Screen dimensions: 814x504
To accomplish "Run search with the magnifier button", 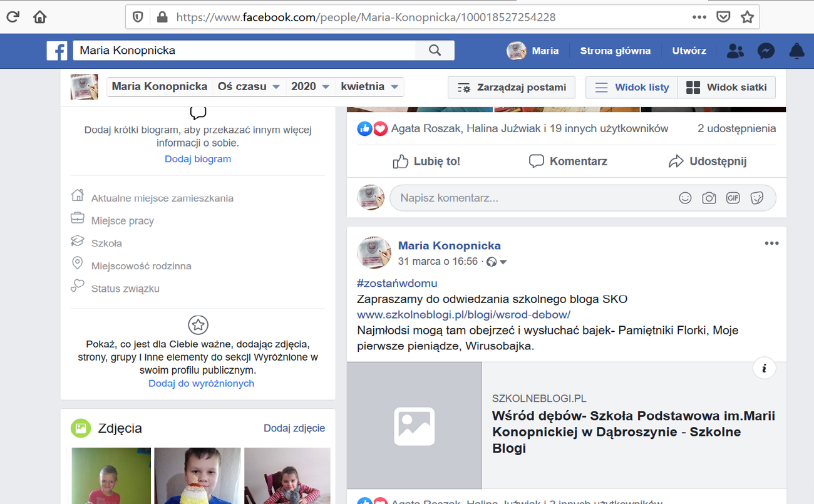I will [435, 51].
